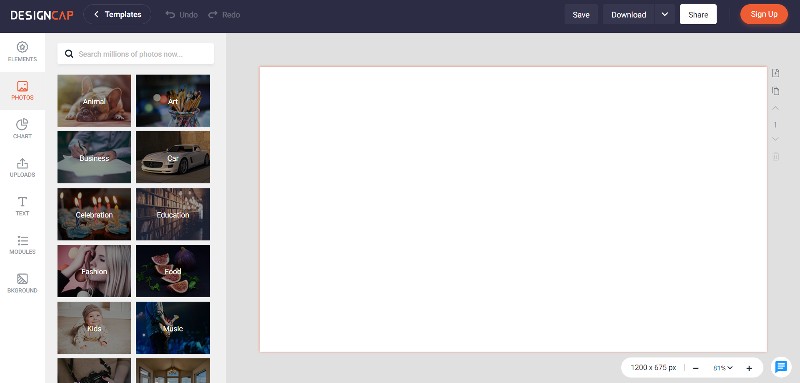Viewport: 800px width, 383px height.
Task: Select the Chart tool in sidebar
Action: [22, 129]
